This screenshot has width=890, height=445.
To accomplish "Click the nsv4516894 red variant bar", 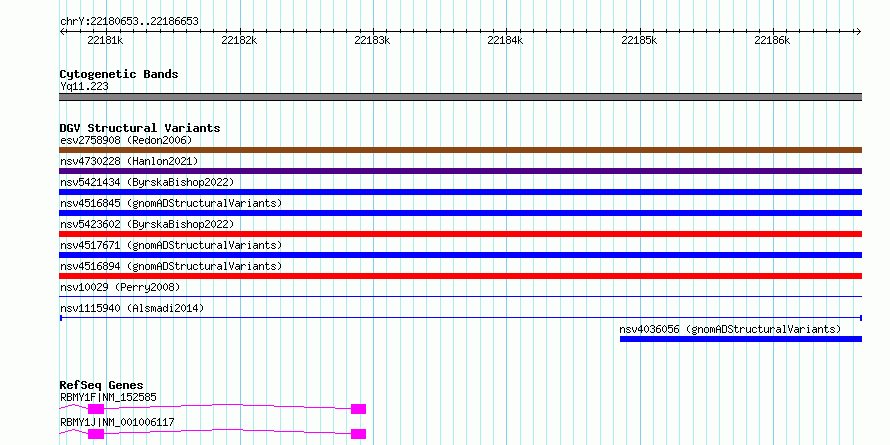I will coord(460,276).
